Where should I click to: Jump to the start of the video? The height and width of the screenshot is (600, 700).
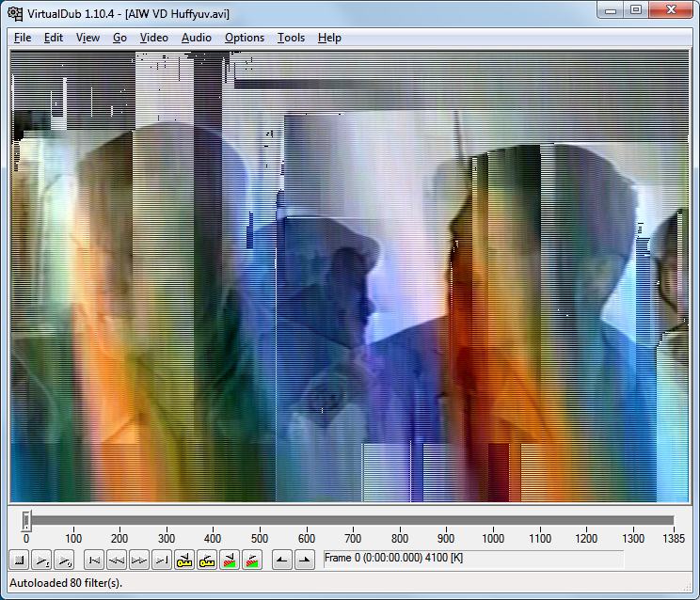[x=94, y=560]
